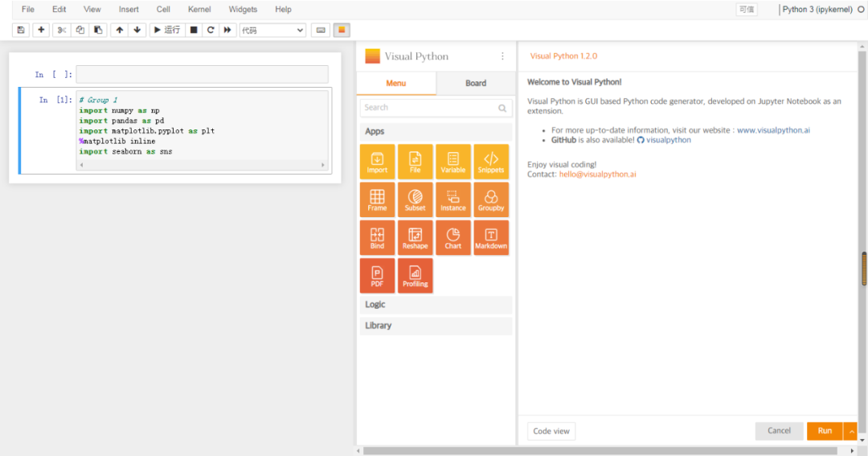868x456 pixels.
Task: Open the Profiling app
Action: point(416,275)
